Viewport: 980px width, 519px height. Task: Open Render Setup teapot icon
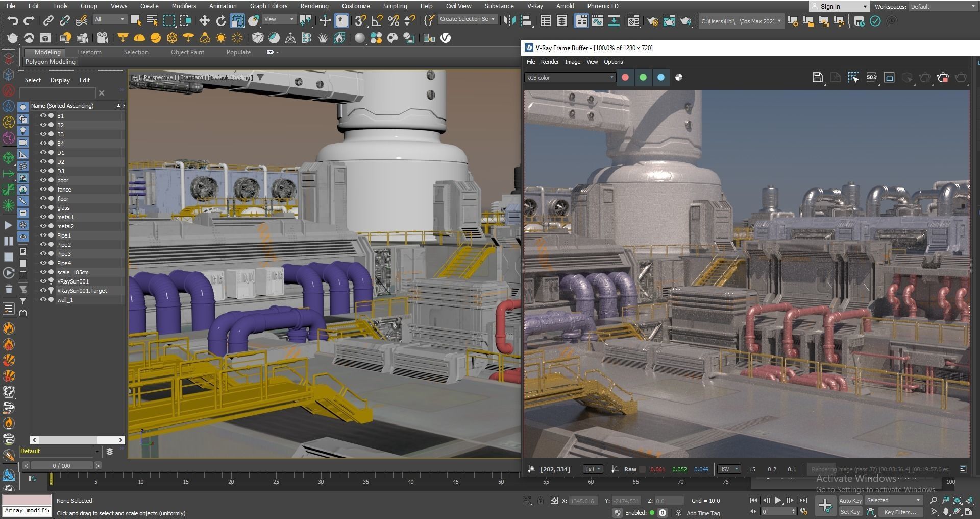click(x=652, y=21)
